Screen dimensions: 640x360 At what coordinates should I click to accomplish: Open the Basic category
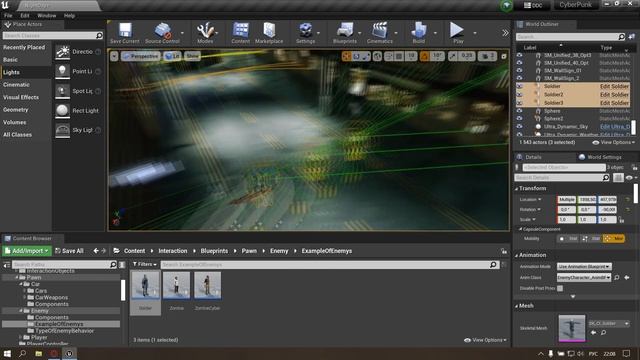point(11,60)
